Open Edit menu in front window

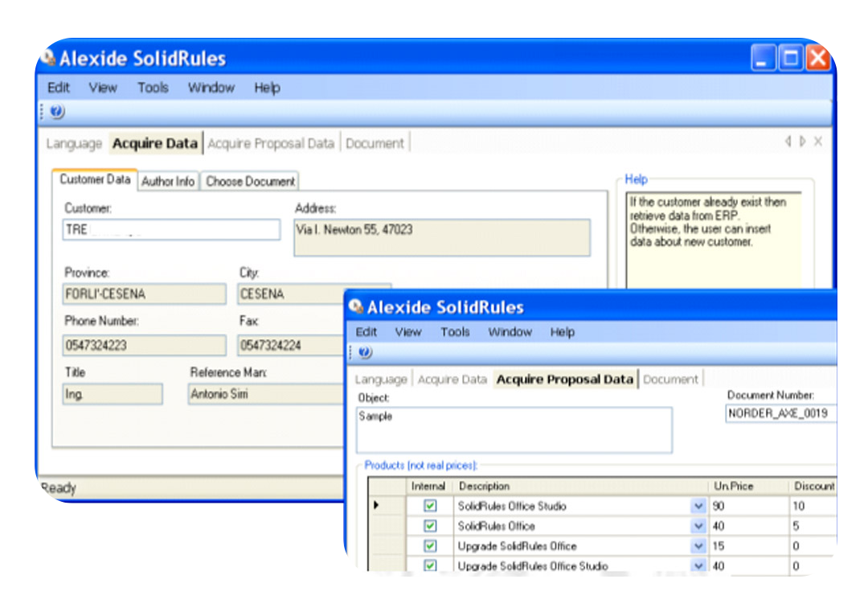coord(366,332)
